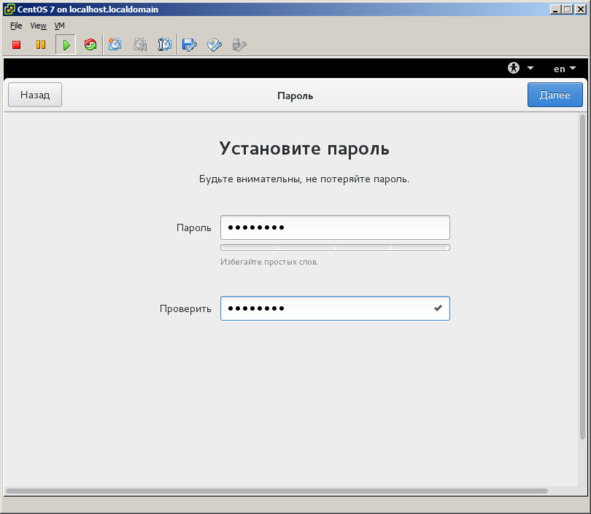This screenshot has width=591, height=514.
Task: Click the floppy drive connect icon
Action: point(189,45)
